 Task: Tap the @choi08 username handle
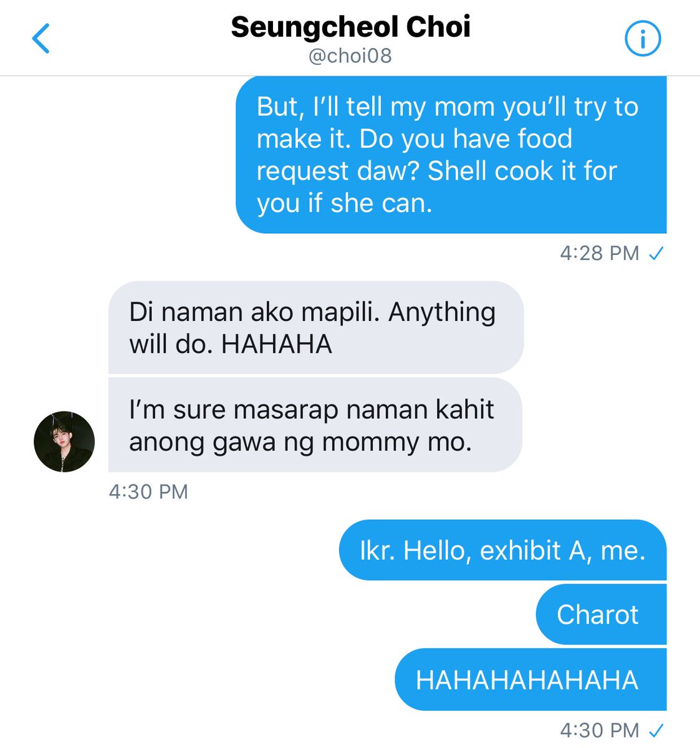350,56
